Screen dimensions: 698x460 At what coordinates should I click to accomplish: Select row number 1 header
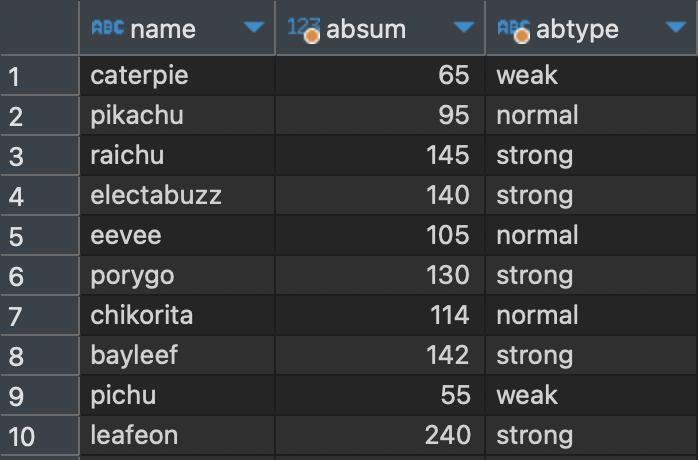click(x=40, y=76)
